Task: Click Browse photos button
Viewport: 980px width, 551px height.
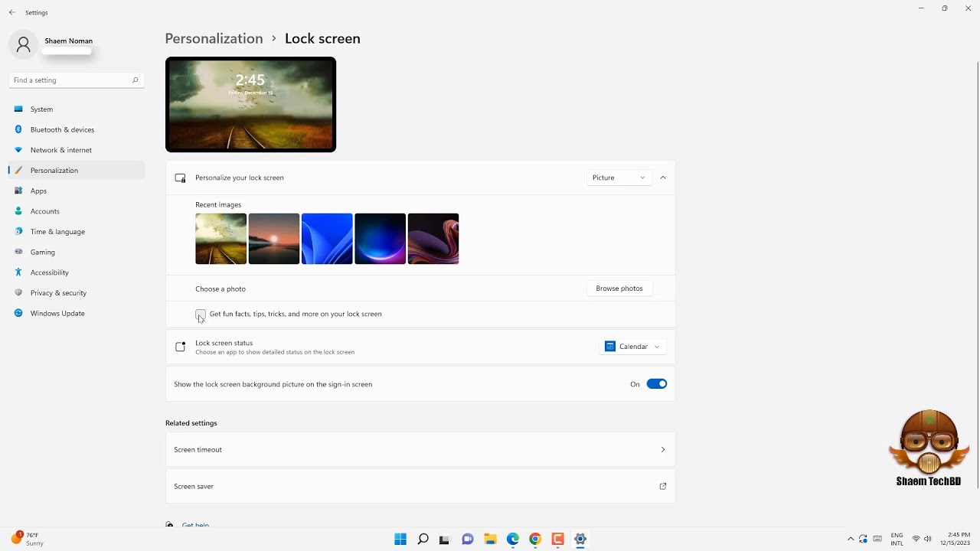Action: coord(619,289)
